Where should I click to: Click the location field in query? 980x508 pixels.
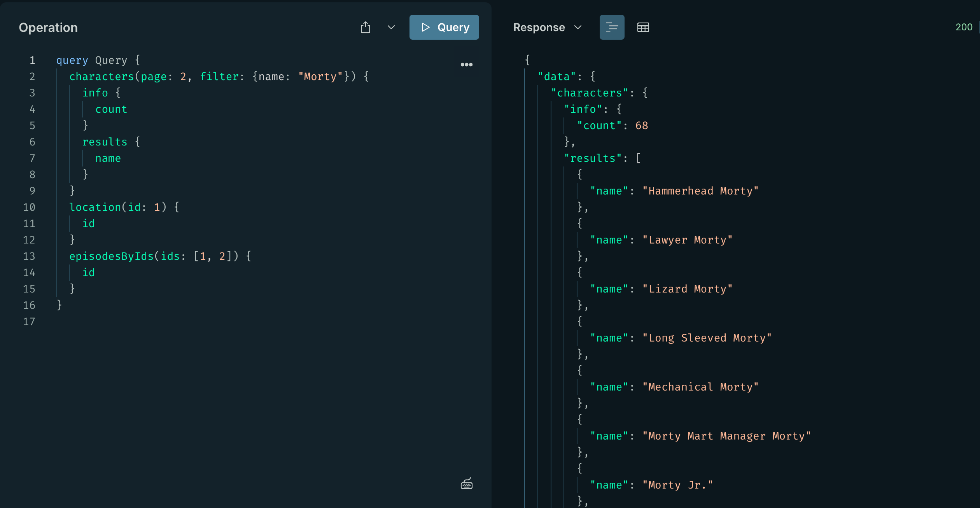[x=95, y=207]
